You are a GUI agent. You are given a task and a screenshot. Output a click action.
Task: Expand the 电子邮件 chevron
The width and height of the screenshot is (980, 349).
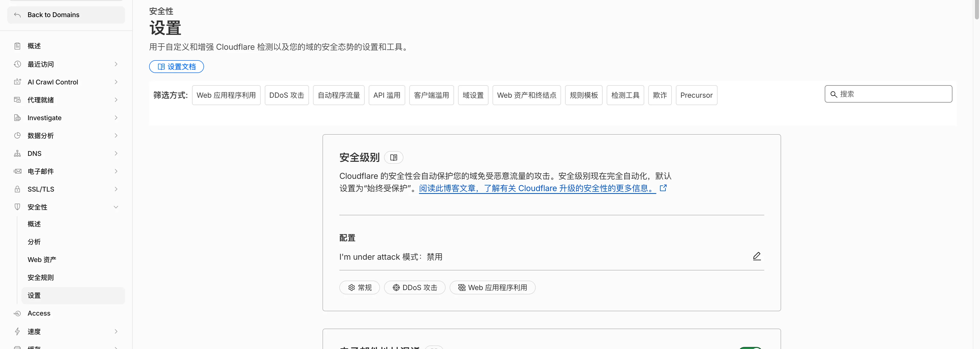tap(116, 171)
